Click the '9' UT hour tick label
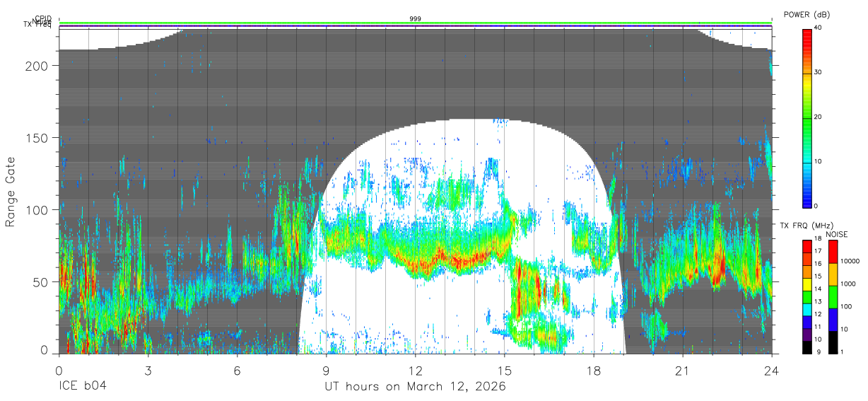 [x=326, y=370]
